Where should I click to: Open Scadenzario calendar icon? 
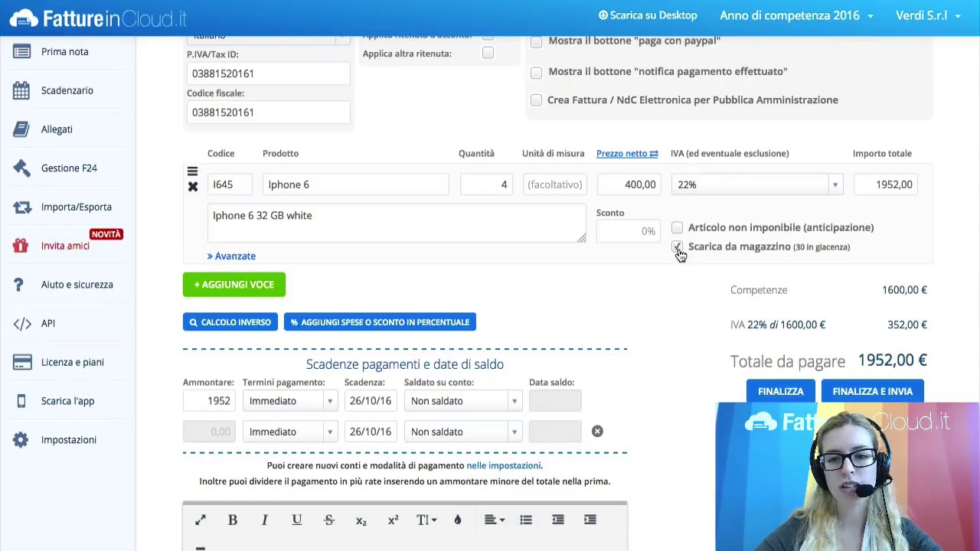21,90
